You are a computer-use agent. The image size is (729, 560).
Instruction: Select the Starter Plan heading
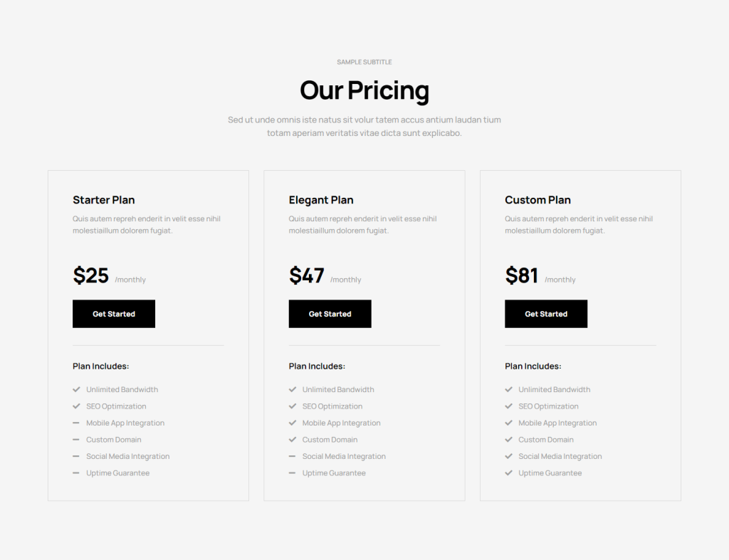point(104,200)
